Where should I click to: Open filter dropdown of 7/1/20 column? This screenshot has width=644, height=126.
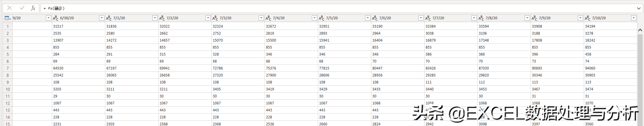point(155,18)
